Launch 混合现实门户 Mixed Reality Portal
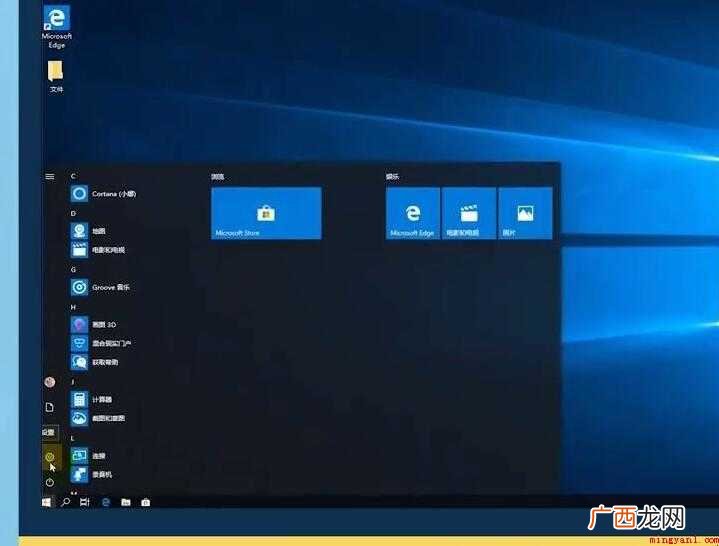719x546 pixels. pyautogui.click(x=101, y=343)
